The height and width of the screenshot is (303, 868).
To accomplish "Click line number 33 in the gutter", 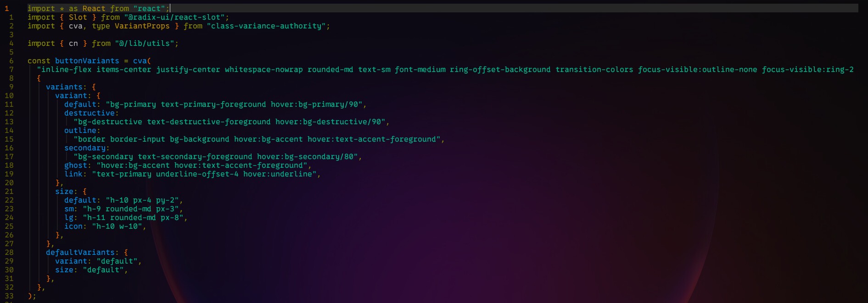I will 9,296.
